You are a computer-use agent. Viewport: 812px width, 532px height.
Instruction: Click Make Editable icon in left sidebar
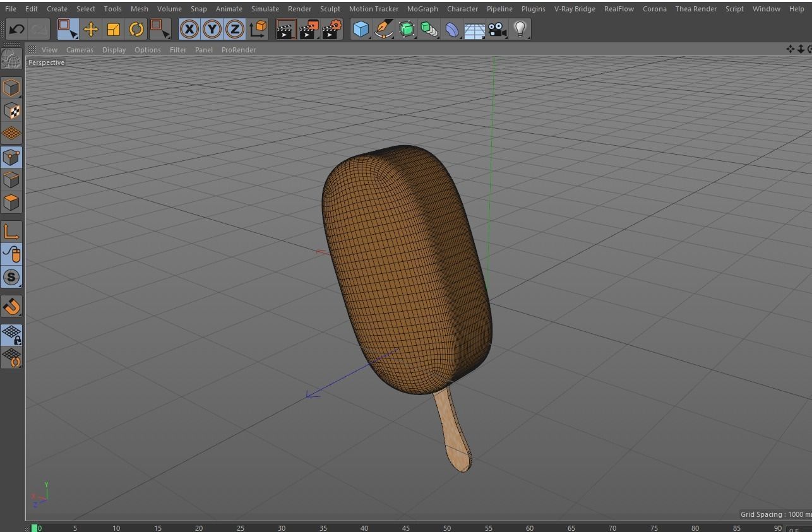coord(11,59)
